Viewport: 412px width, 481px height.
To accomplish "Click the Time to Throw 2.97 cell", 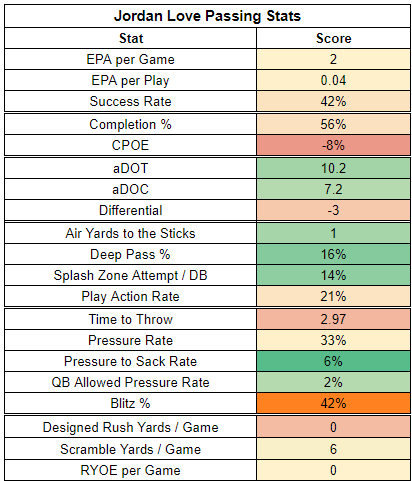I will click(333, 319).
